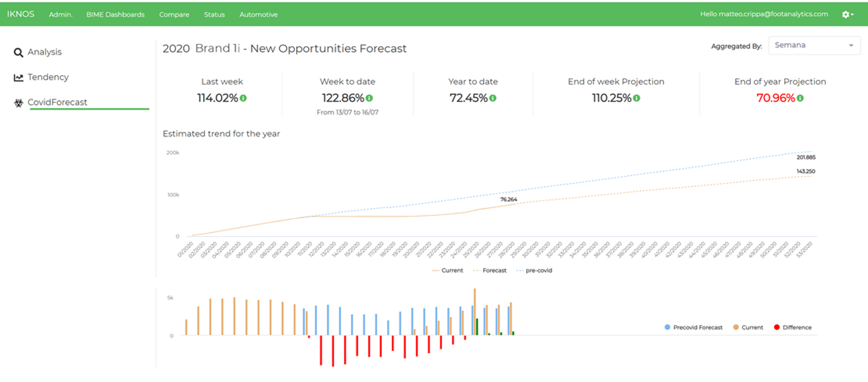The width and height of the screenshot is (868, 382).
Task: Open CovidForecast via its biohazard icon
Action: [19, 102]
